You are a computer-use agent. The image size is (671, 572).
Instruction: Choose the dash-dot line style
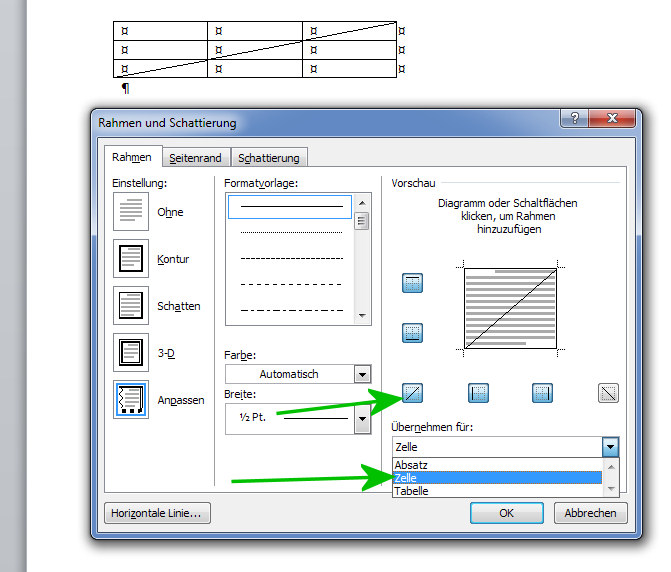pyautogui.click(x=290, y=310)
